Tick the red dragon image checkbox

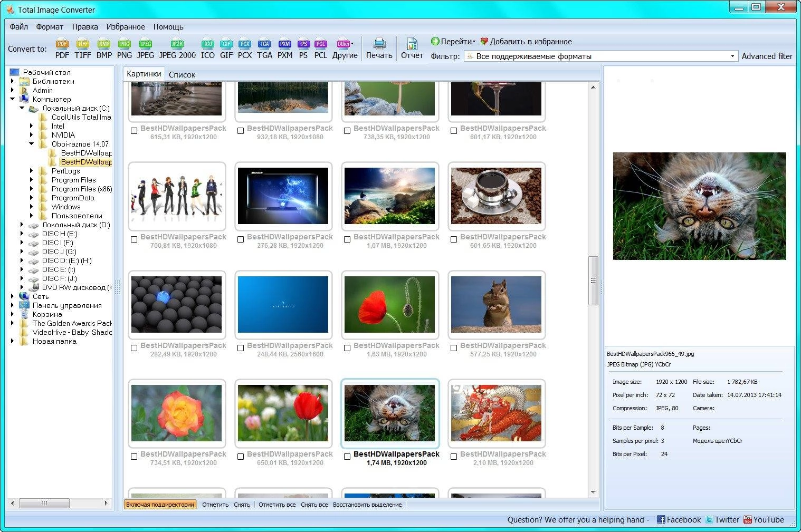[454, 457]
